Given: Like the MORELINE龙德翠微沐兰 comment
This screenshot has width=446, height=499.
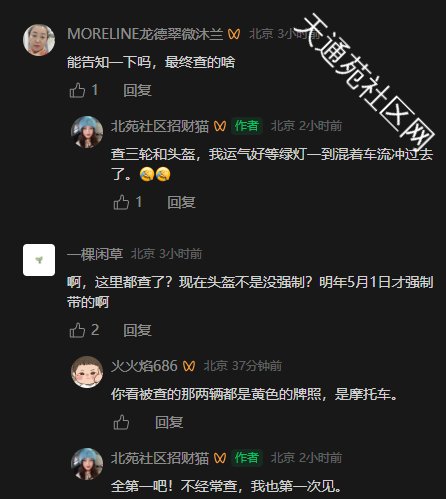Looking at the screenshot, I should pos(77,90).
